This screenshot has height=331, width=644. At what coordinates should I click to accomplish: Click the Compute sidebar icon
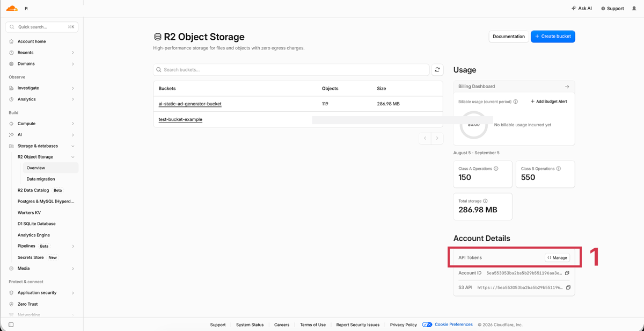[x=11, y=124]
